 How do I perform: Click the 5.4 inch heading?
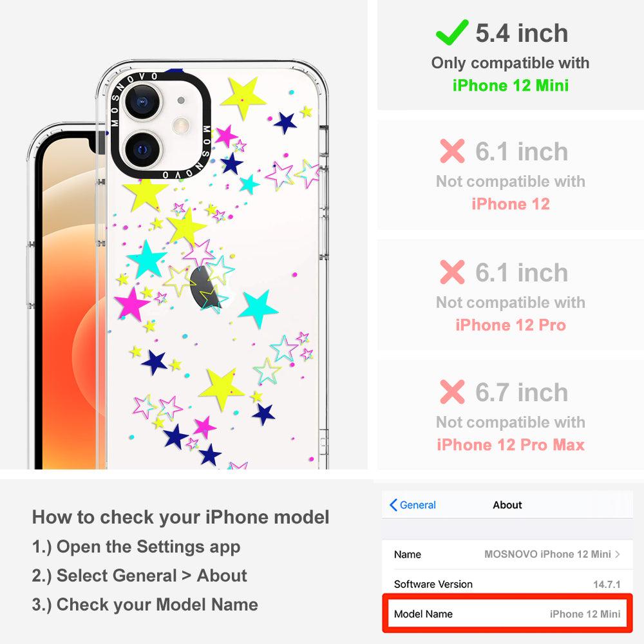(522, 33)
